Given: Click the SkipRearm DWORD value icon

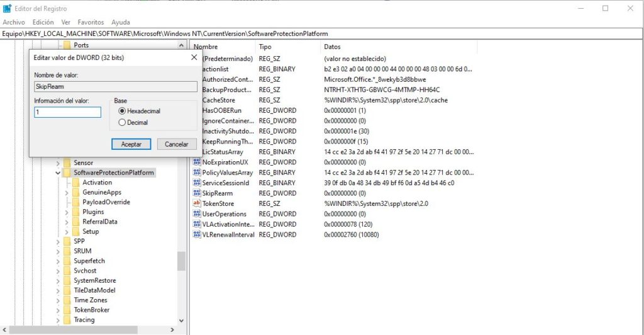Looking at the screenshot, I should pyautogui.click(x=197, y=193).
